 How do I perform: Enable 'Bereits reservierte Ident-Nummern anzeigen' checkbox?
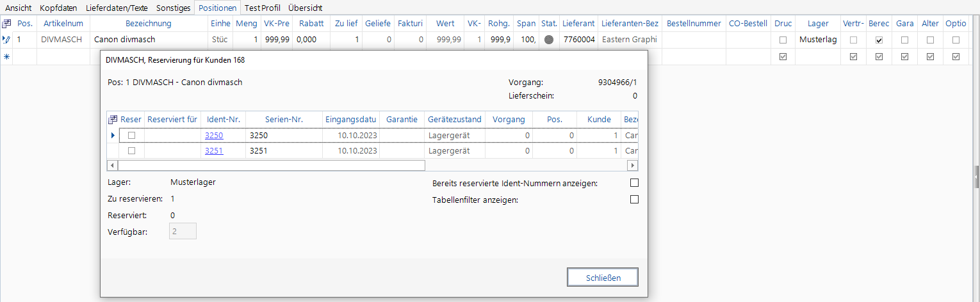(634, 183)
